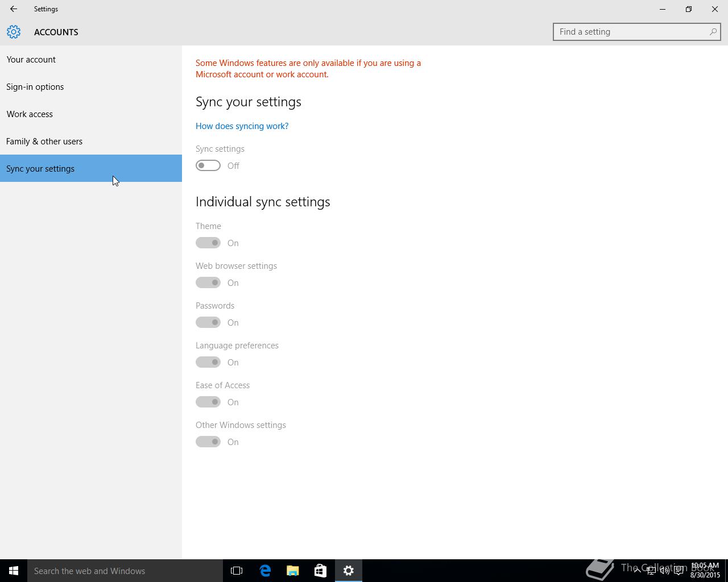Click the Individual sync settings heading
Screen dimensions: 728x582
(263, 202)
